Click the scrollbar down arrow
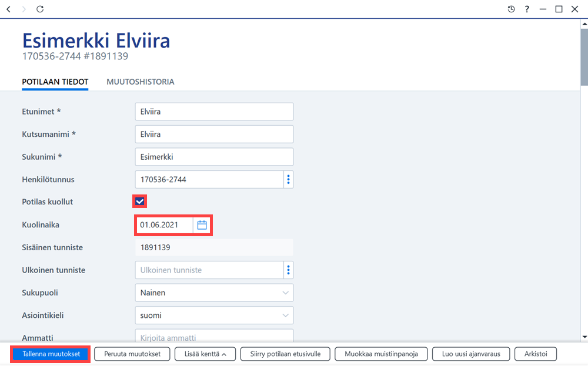Screen dimensions: 588x366 pos(584,337)
